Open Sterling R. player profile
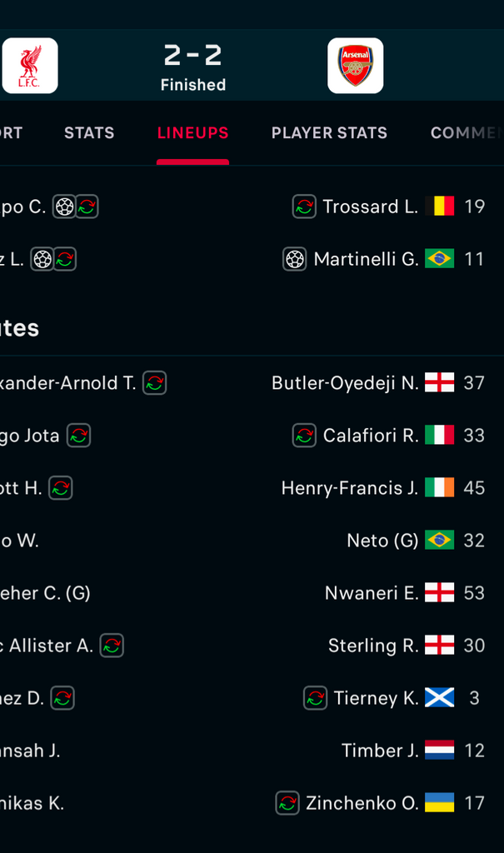Viewport: 504px width, 853px height. tap(373, 646)
